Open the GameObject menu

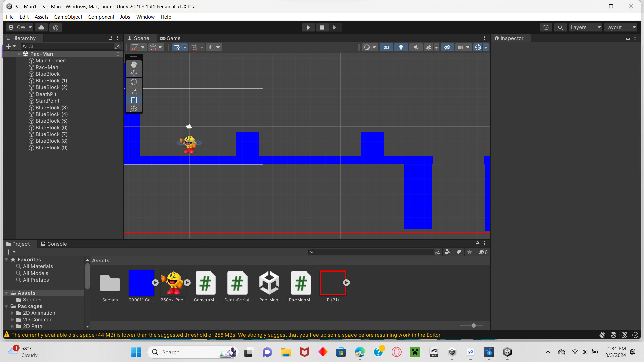[x=68, y=17]
